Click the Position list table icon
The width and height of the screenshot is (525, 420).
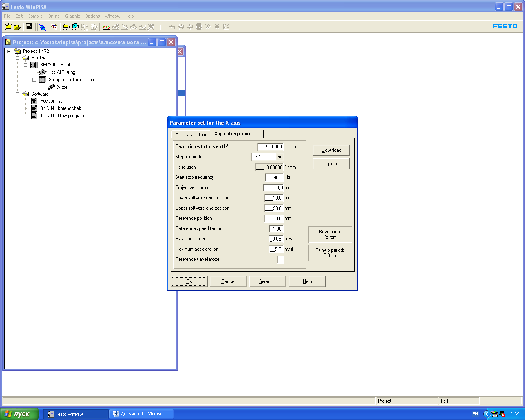[34, 101]
